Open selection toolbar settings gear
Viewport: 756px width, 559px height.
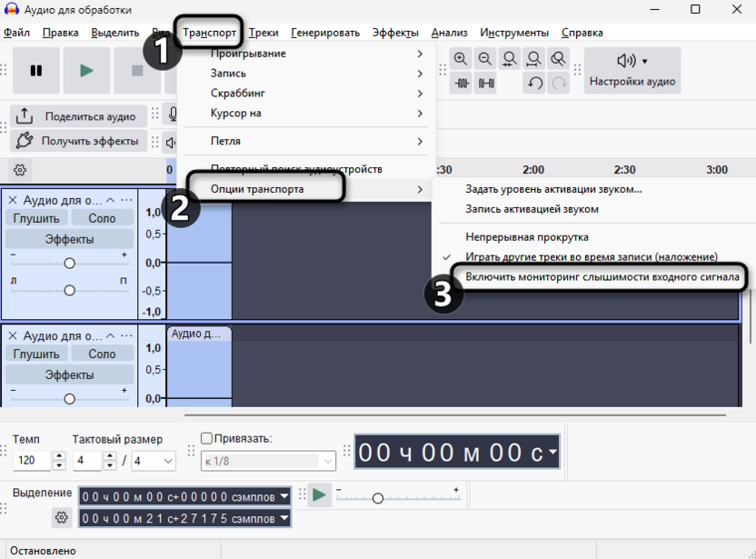click(61, 517)
